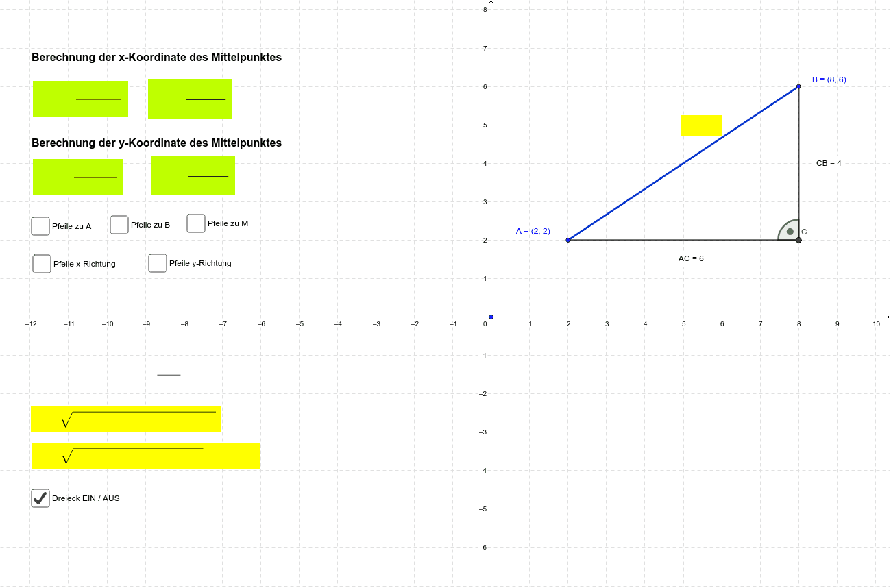Click the horizontal segment AC
The height and width of the screenshot is (588, 891).
[x=683, y=240]
